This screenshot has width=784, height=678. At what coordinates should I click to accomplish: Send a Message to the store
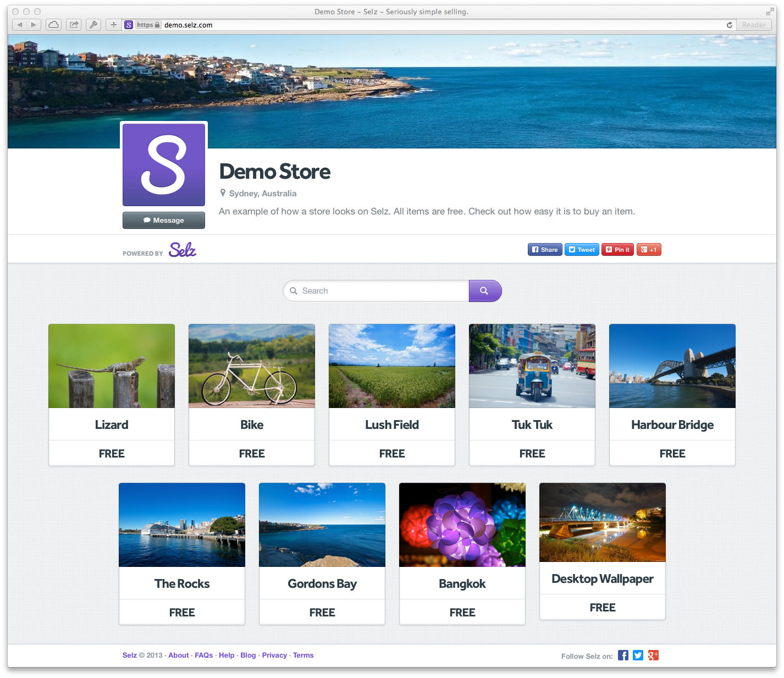pos(164,220)
